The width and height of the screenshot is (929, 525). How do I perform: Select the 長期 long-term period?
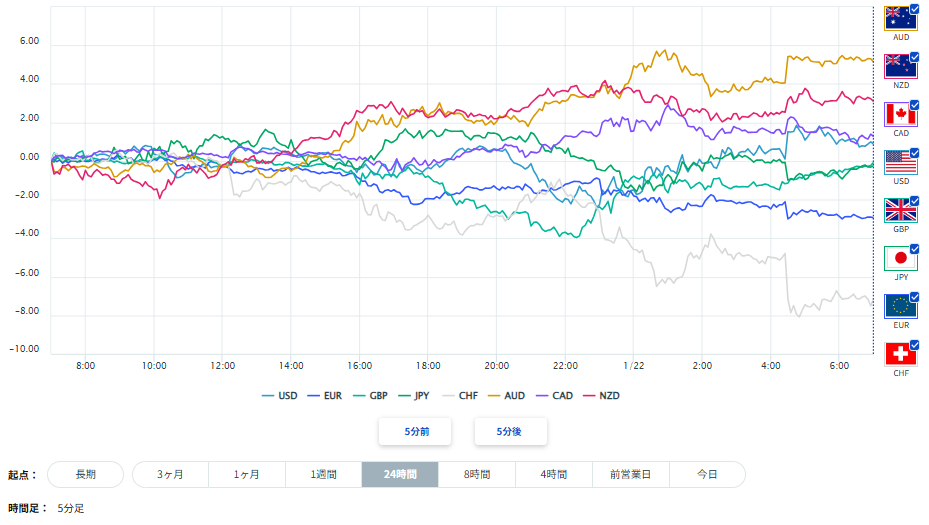point(85,475)
